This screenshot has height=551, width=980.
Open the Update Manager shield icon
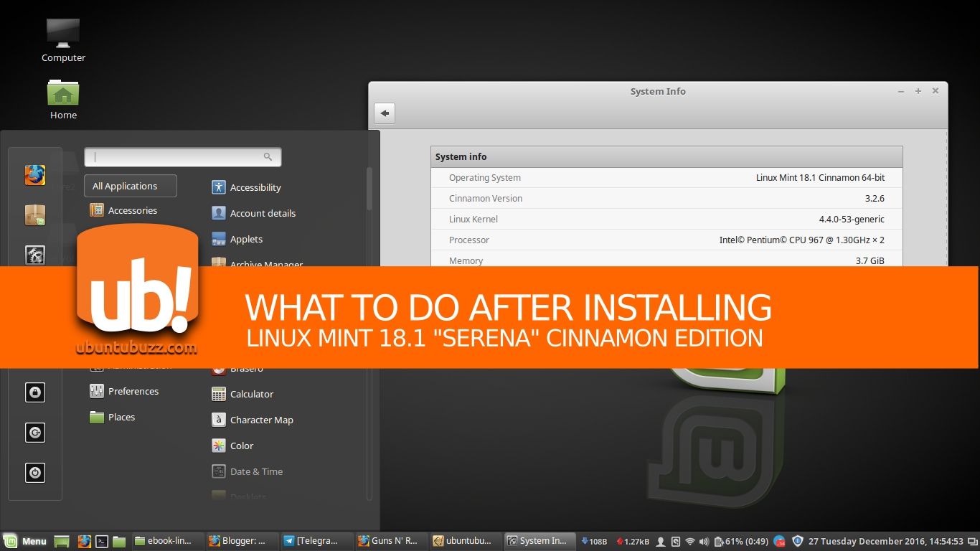tap(798, 542)
